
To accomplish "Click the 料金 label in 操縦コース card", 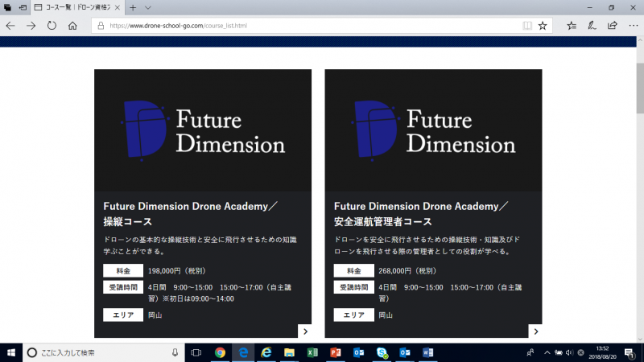I will [123, 271].
